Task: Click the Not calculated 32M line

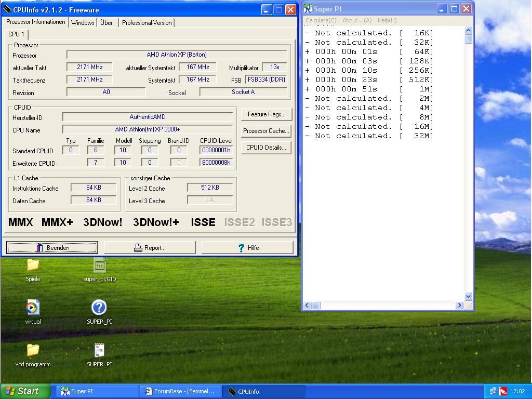Action: pyautogui.click(x=369, y=136)
